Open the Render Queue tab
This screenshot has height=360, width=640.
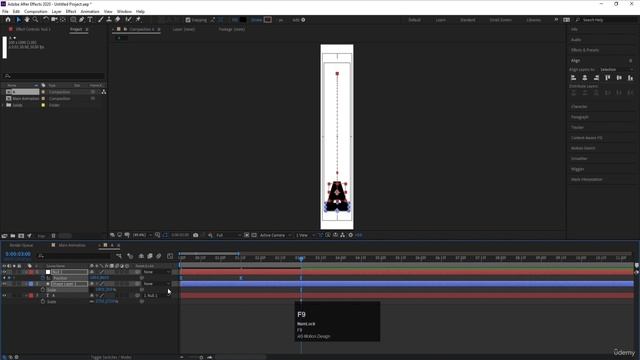[21, 245]
